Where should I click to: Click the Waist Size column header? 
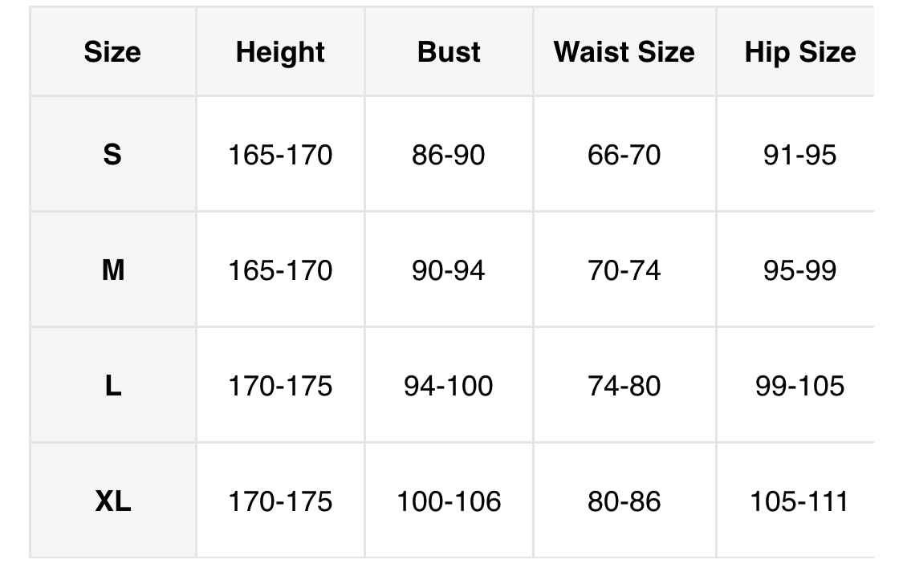coord(624,52)
